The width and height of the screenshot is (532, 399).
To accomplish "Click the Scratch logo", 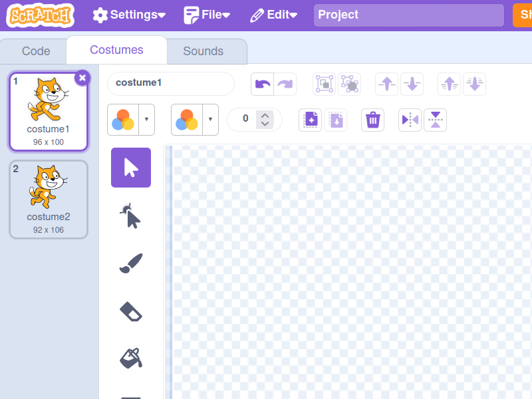I will 41,15.
